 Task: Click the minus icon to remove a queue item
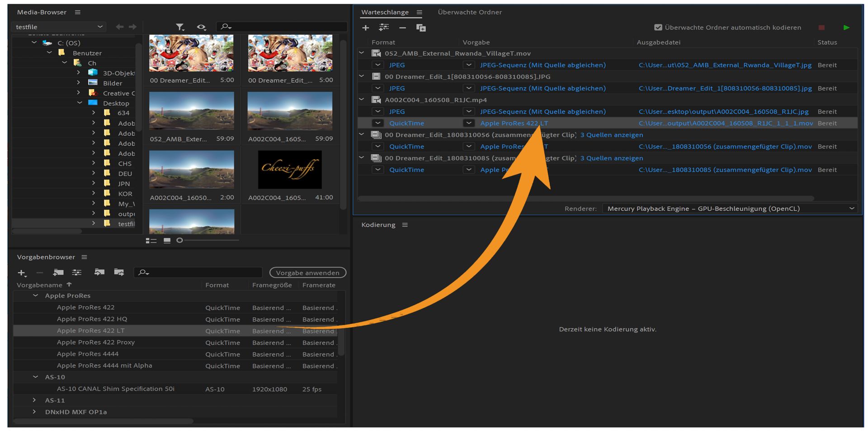pos(402,28)
